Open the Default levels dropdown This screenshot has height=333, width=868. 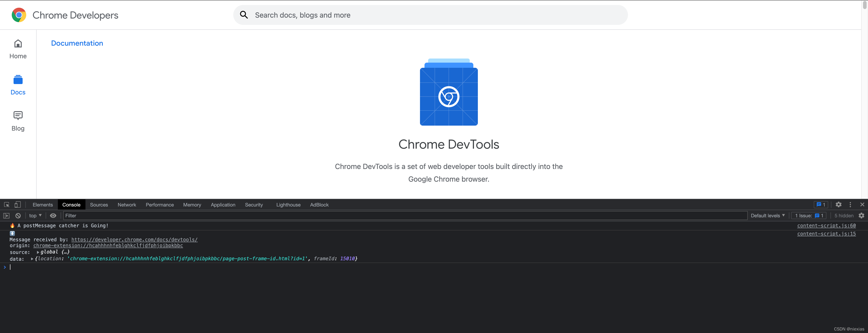pos(768,216)
